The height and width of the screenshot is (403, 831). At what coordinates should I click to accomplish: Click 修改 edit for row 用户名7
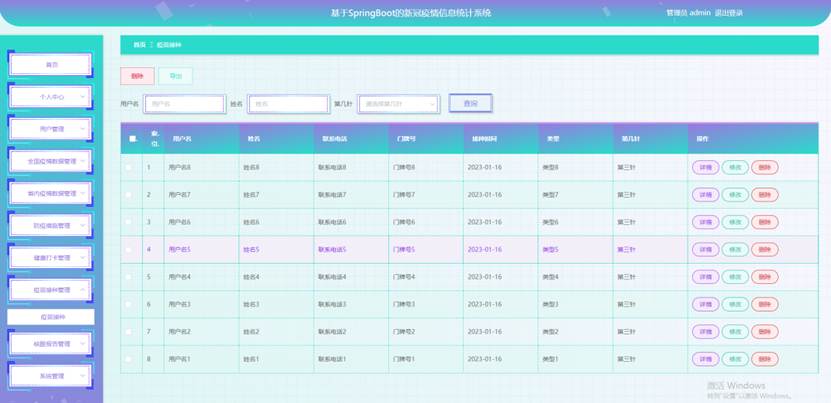735,195
